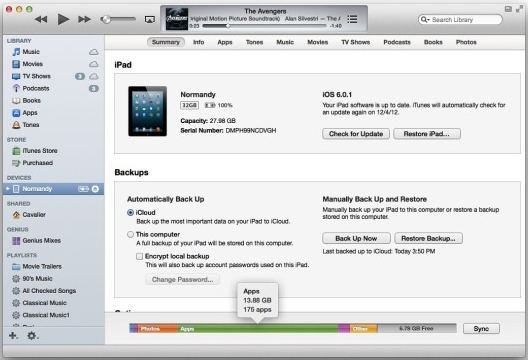Click the Change Password button
528x360 pixels.
(183, 280)
